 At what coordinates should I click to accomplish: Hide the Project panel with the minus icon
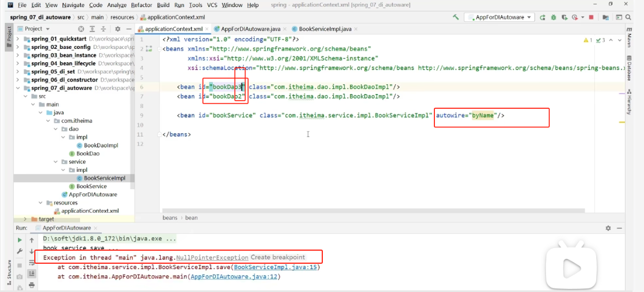128,29
